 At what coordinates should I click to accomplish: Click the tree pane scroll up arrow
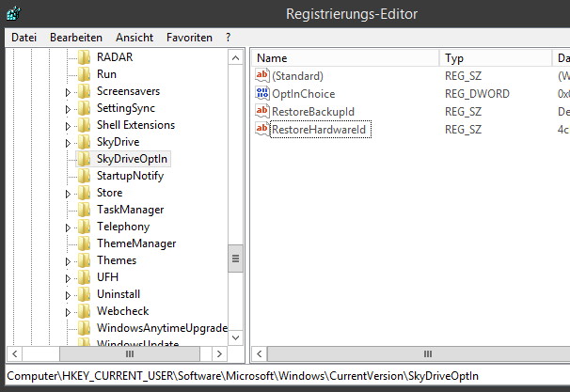[235, 57]
